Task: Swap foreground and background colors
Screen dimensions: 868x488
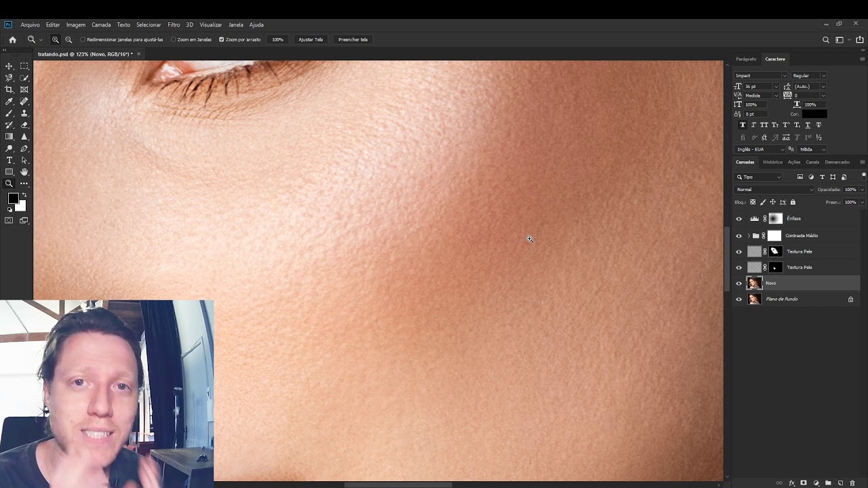Action: pyautogui.click(x=24, y=195)
